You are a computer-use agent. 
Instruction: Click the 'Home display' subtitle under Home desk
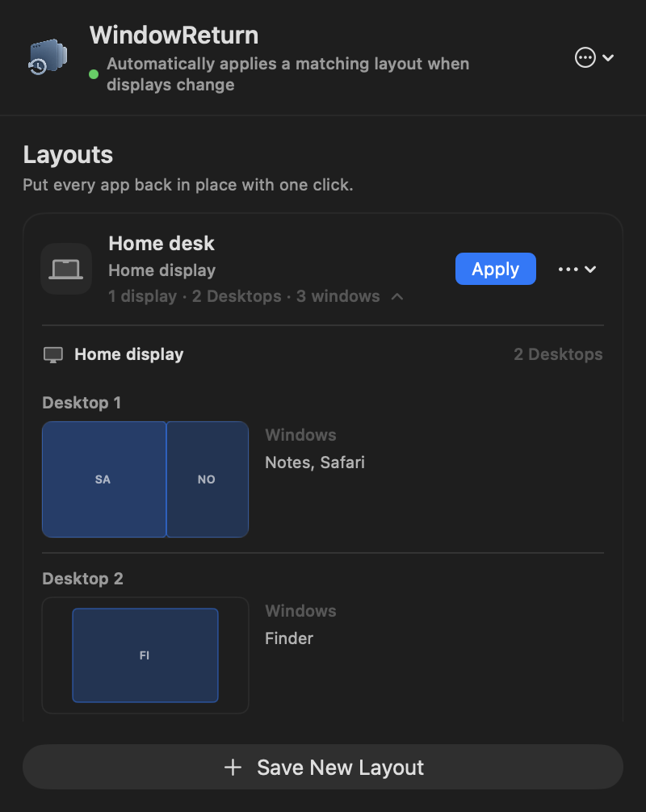point(161,271)
